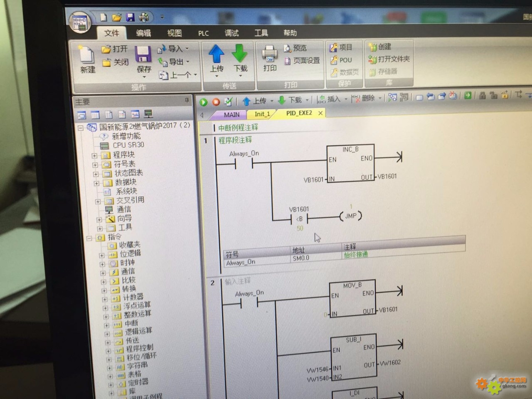Click the application round logo button
Image resolution: width=532 pixels, height=399 pixels.
[x=79, y=22]
